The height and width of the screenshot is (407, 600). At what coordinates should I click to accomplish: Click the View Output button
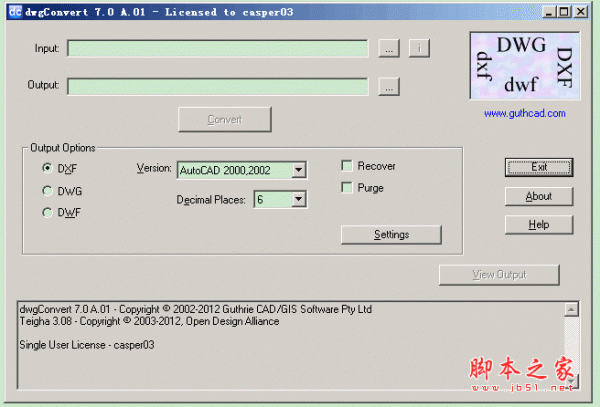click(x=499, y=275)
